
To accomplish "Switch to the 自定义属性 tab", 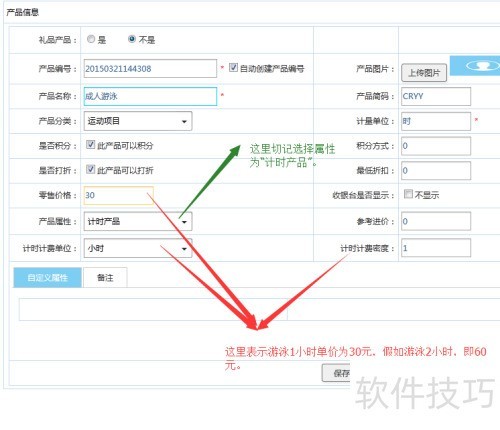I will [47, 277].
